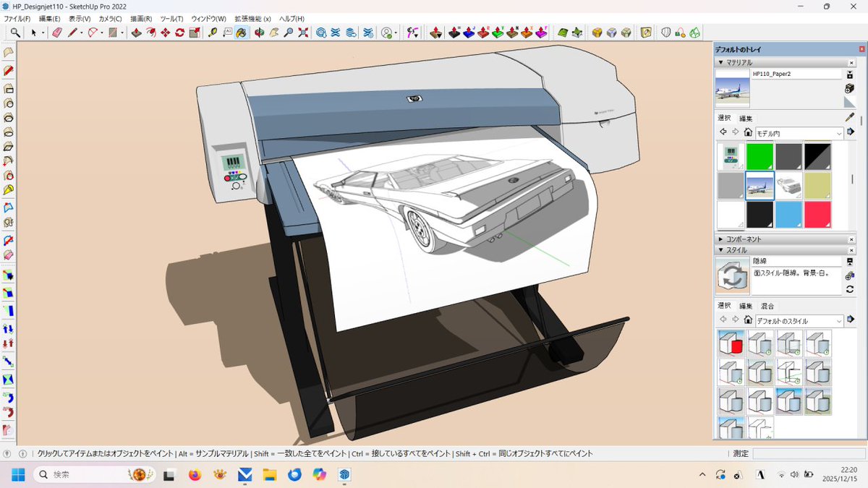The image size is (868, 488).
Task: Select the Offset tool in the top toolbar
Action: pyautogui.click(x=151, y=32)
